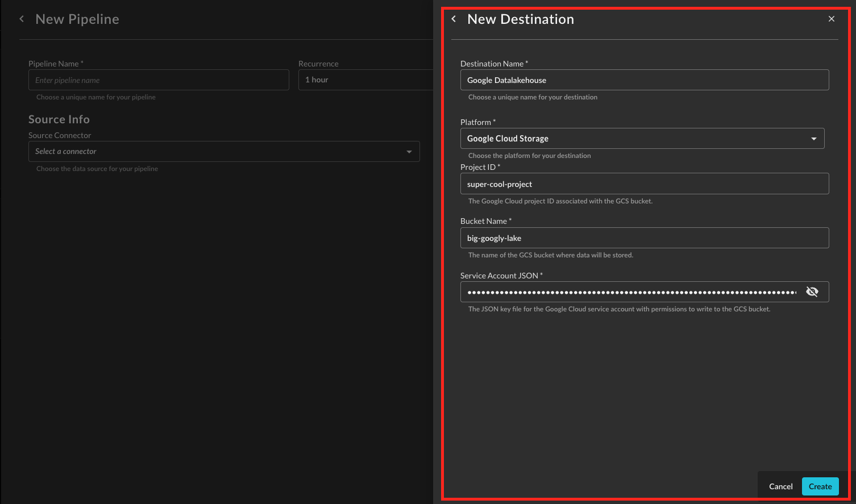Click hint 'Choose a unique name for your destination'
This screenshot has width=856, height=504.
point(533,97)
